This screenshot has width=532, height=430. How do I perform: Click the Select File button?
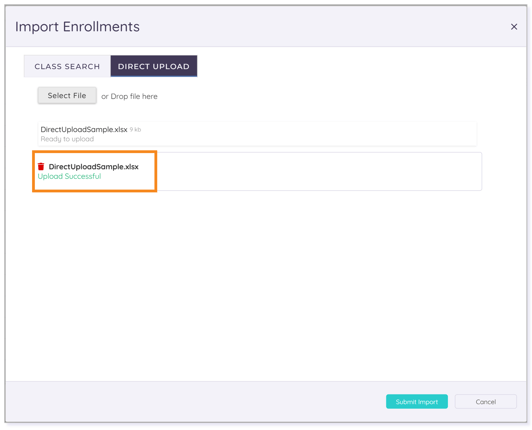(x=67, y=96)
